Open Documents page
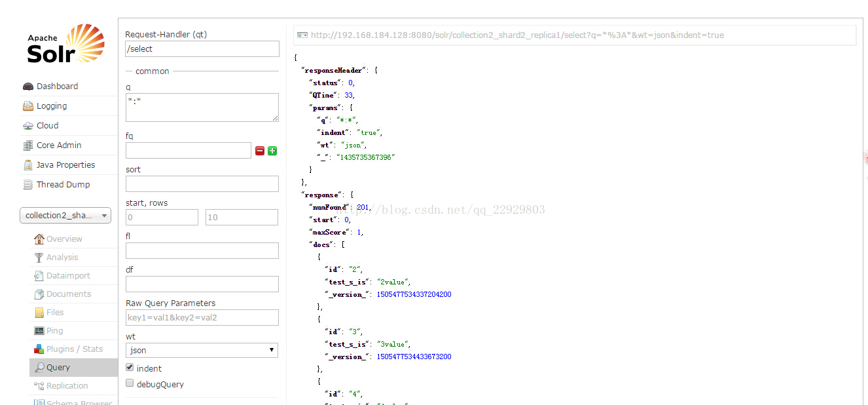This screenshot has height=405, width=868. (69, 294)
